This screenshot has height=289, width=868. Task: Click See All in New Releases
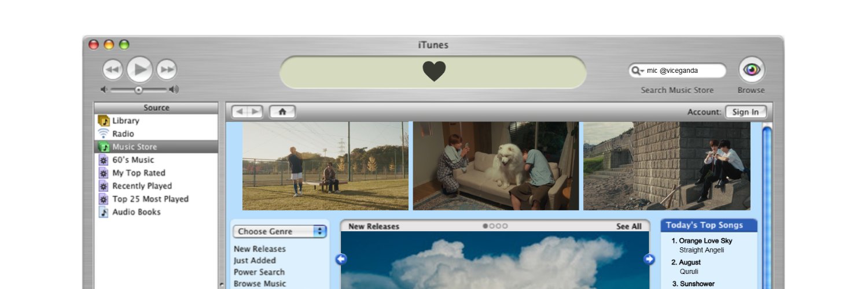(628, 227)
